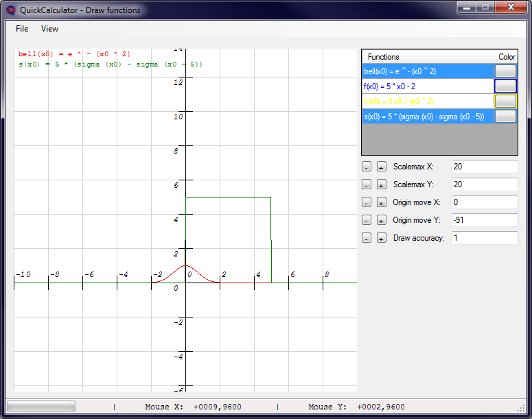Click the window resize grip
The height and width of the screenshot is (419, 532).
(522, 408)
